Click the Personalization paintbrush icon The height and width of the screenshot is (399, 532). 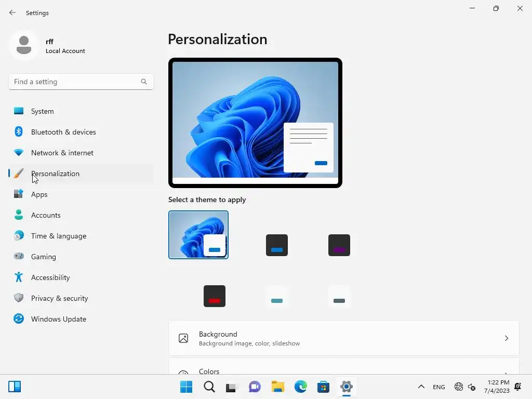pos(19,174)
